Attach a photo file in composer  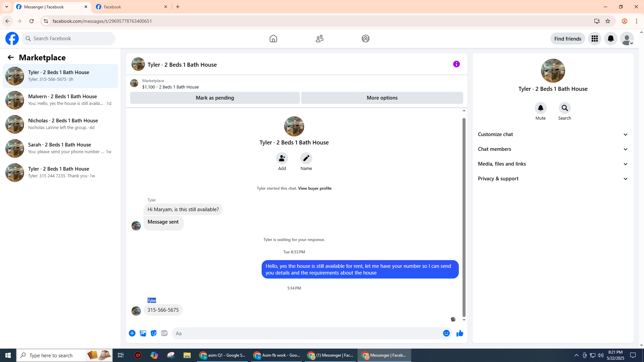(143, 333)
